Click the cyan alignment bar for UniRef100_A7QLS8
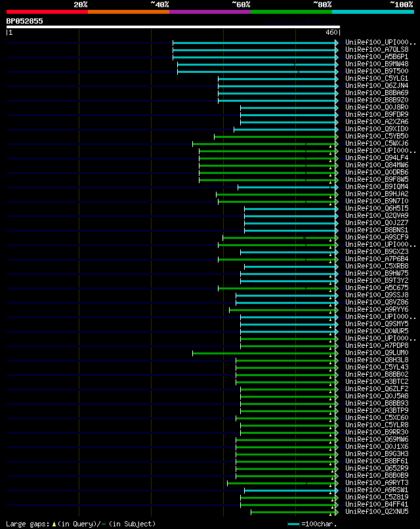 click(254, 51)
